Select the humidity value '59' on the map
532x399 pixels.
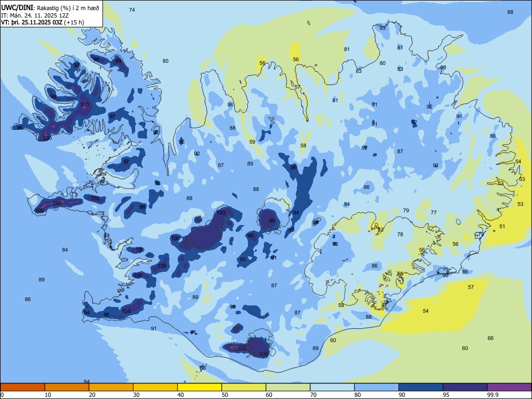tap(252, 142)
